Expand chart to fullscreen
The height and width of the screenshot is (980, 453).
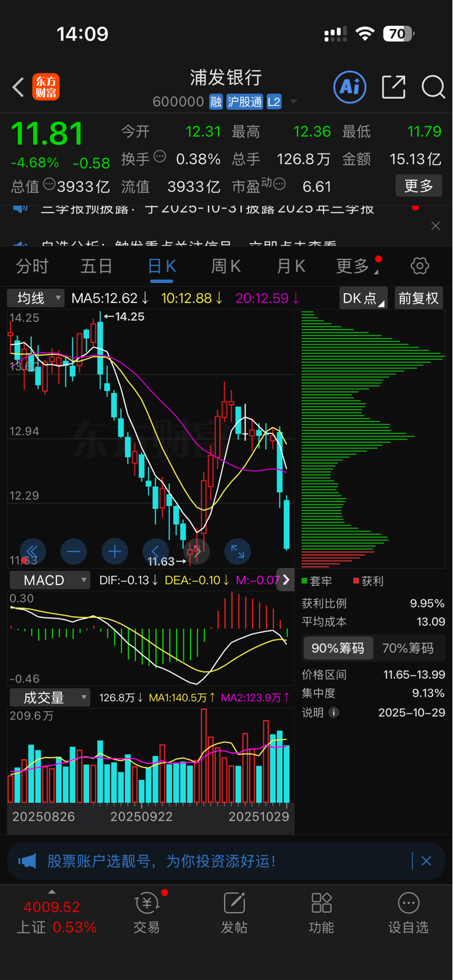237,552
